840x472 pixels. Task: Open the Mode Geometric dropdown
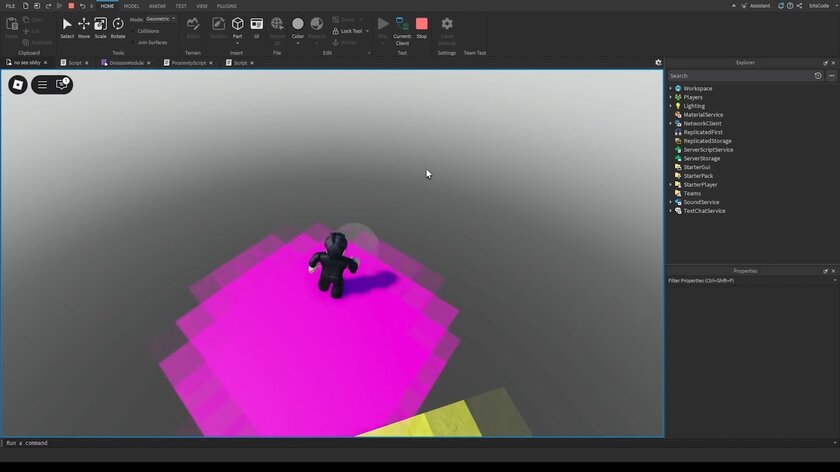point(161,19)
